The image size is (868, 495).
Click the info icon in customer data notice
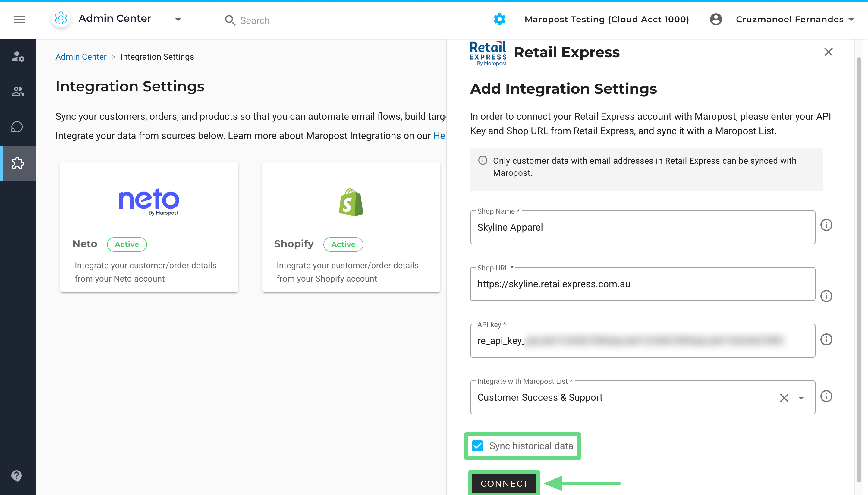(483, 160)
